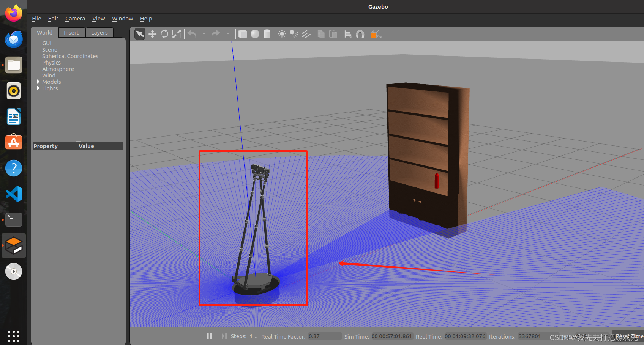
Task: Add a point light
Action: tap(282, 34)
